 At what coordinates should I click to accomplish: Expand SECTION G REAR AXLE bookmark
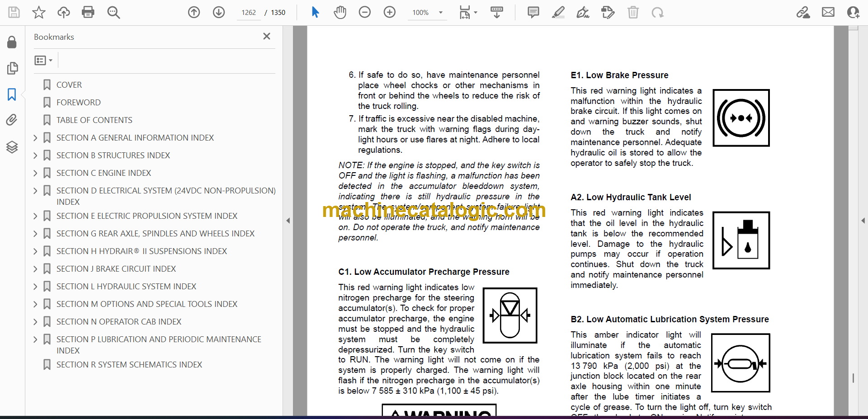(35, 234)
